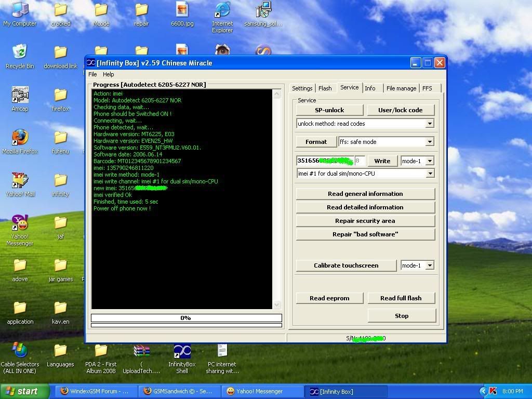Expand mode-1 dropdown beside Calibrate touchscreen
Image resolution: width=532 pixels, height=399 pixels.
pyautogui.click(x=430, y=265)
